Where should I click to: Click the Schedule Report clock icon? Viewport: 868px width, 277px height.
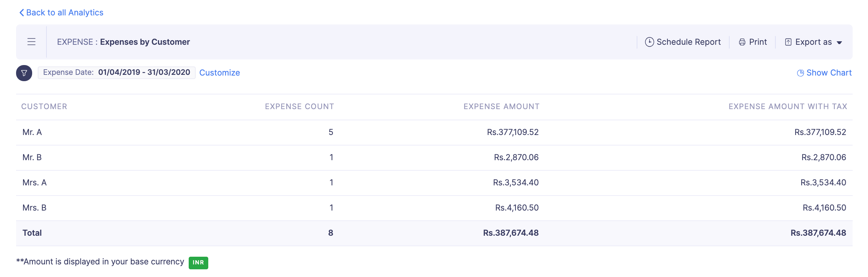(649, 42)
